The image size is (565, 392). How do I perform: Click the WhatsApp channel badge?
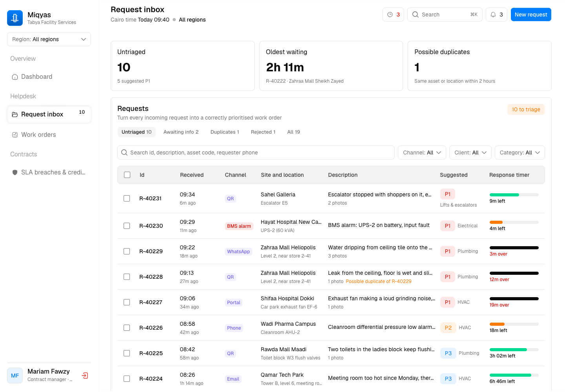(x=239, y=252)
